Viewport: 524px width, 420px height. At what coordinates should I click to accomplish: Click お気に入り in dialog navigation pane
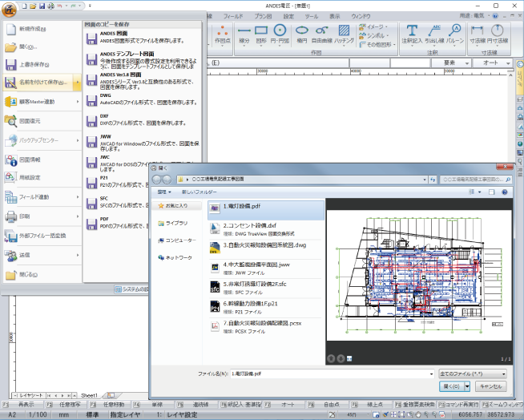[x=177, y=206]
